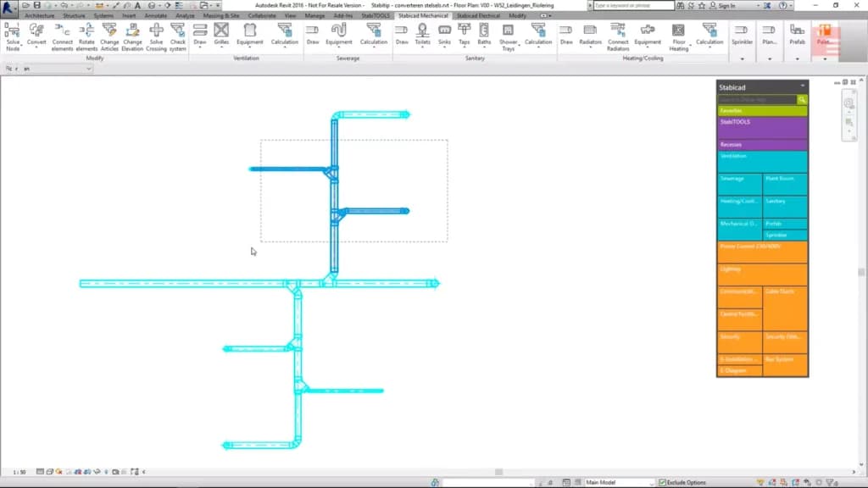Click the green search button in Stabicad palette
This screenshot has width=868, height=488.
click(x=802, y=100)
